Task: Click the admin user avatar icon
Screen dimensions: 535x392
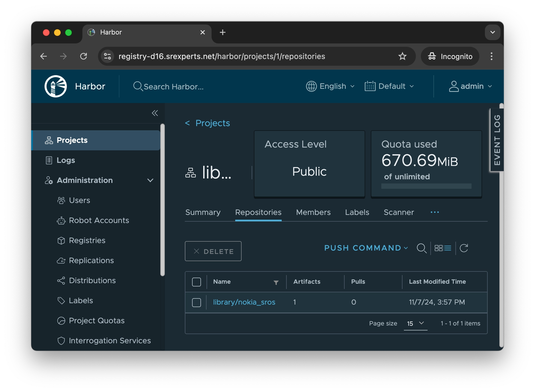Action: click(454, 86)
